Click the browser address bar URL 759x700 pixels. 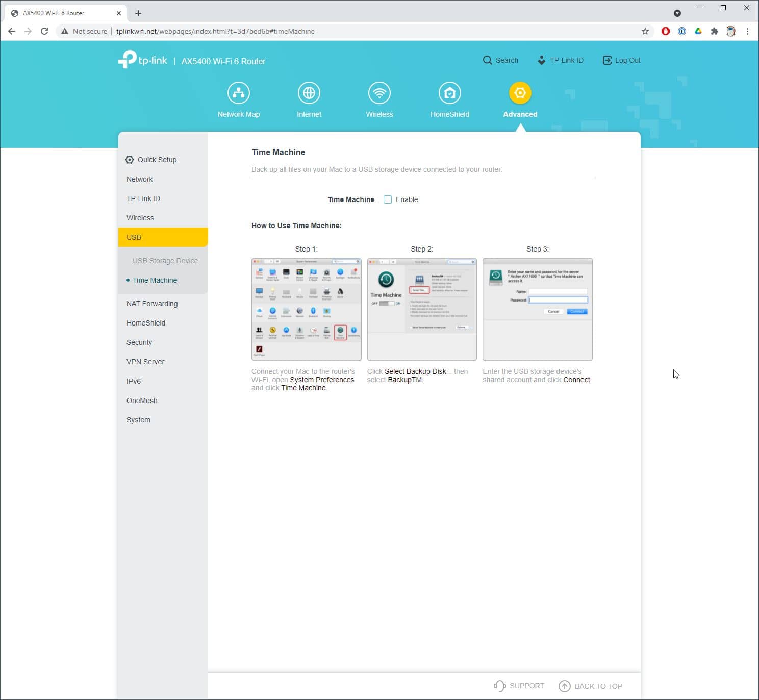pyautogui.click(x=215, y=31)
